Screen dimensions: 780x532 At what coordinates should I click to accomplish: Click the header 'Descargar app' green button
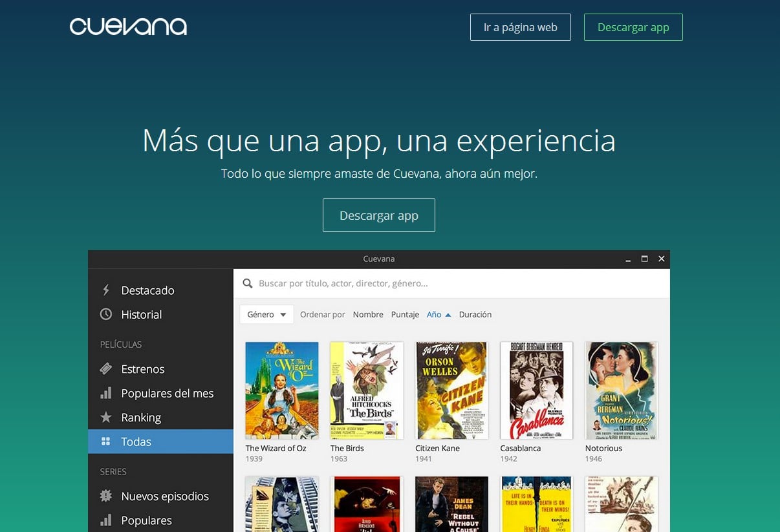633,27
